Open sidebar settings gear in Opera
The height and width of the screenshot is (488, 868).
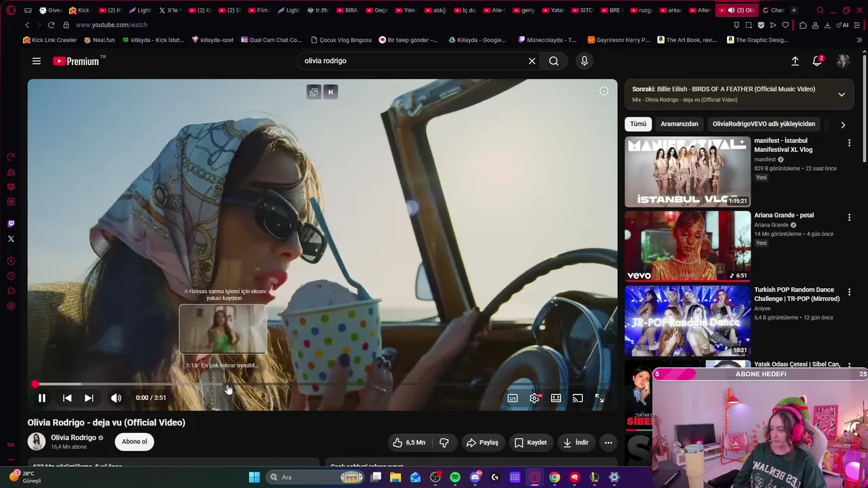[x=11, y=306]
